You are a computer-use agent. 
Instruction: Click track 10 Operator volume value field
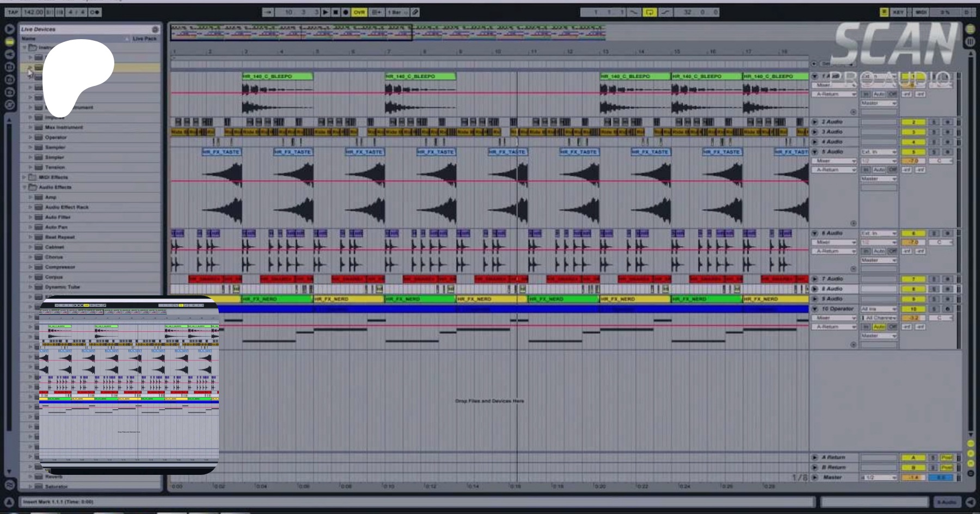(x=914, y=318)
